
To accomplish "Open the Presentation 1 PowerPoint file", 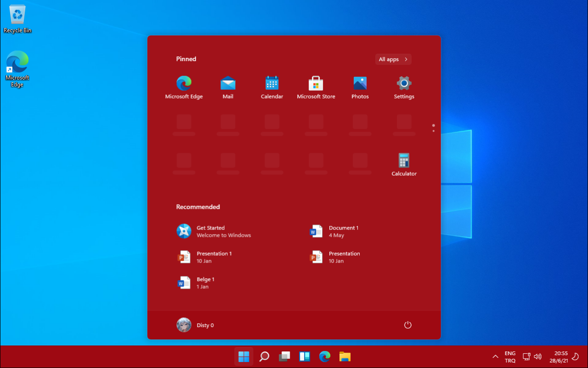I will click(x=205, y=257).
